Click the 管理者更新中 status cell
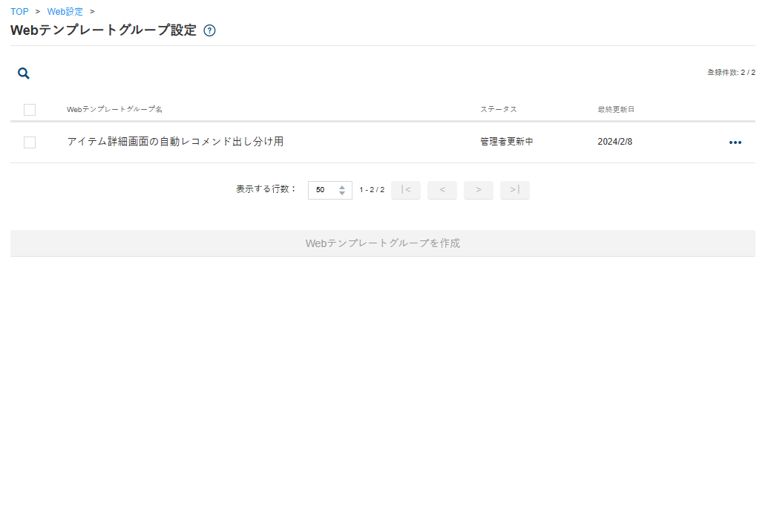The image size is (768, 532). coord(507,142)
